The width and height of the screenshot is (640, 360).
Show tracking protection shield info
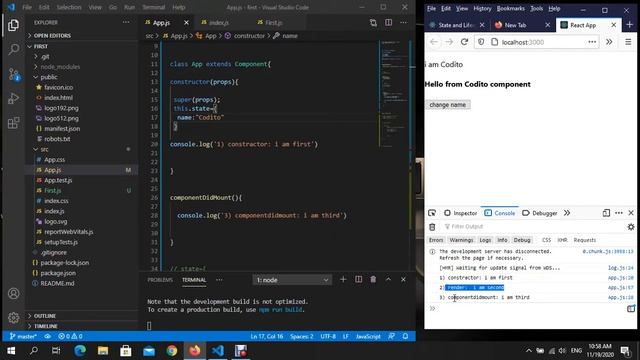(481, 42)
